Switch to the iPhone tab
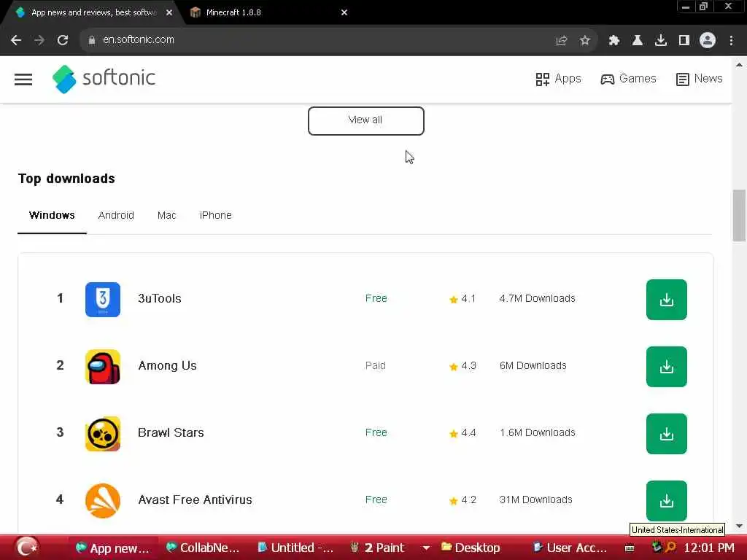Screen dimensions: 747x560 215,215
